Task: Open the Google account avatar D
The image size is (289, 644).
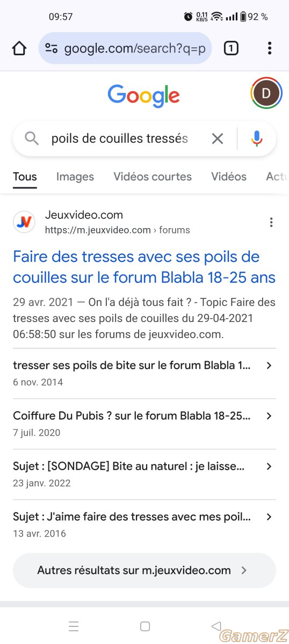Action: pyautogui.click(x=266, y=93)
